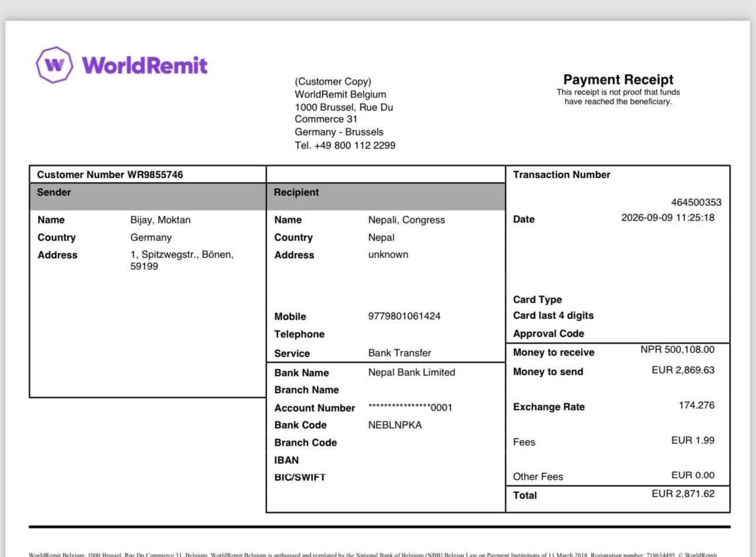
Task: Click the 'Other Fees' label
Action: tap(538, 477)
